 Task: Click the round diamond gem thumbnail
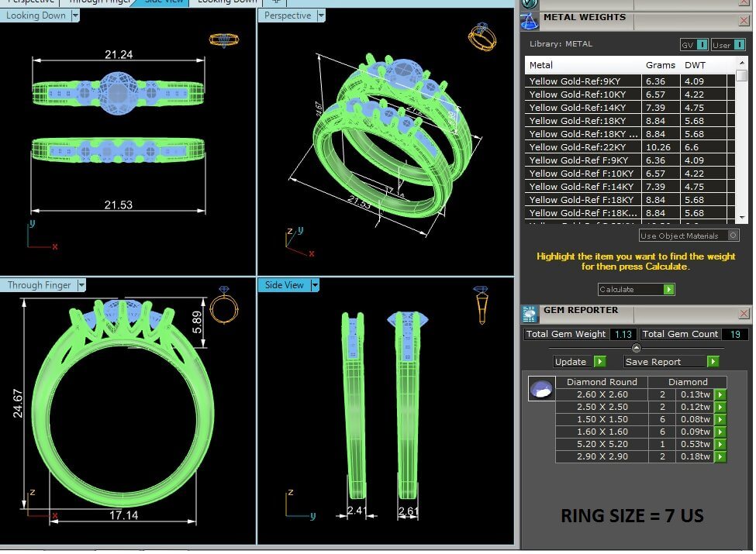click(541, 389)
